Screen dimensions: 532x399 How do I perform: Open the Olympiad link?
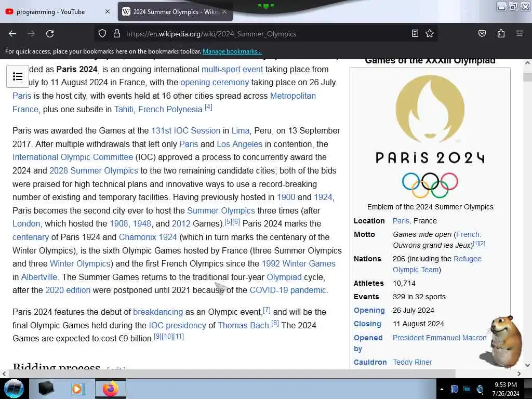(x=284, y=277)
